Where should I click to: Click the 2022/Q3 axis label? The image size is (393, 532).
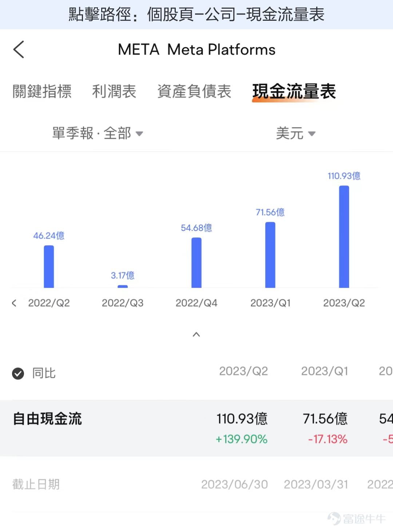tap(123, 303)
